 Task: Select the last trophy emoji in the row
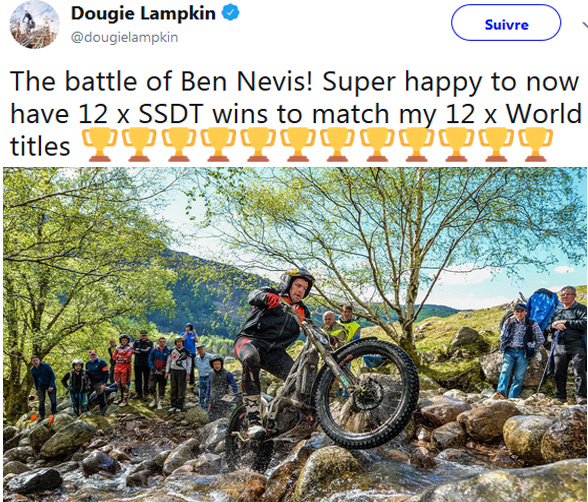(x=536, y=144)
